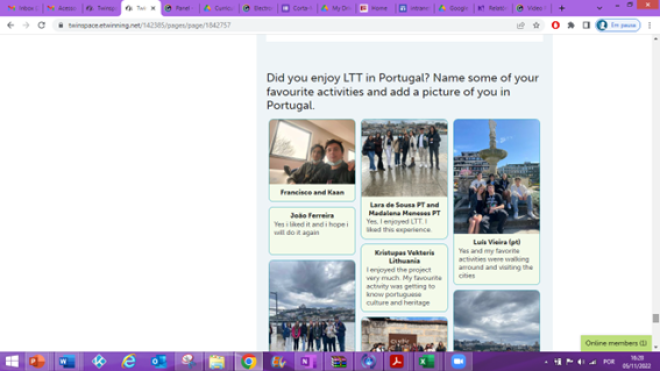Click the Luis Vieira (pt) name
660x371 pixels.
[x=497, y=242]
